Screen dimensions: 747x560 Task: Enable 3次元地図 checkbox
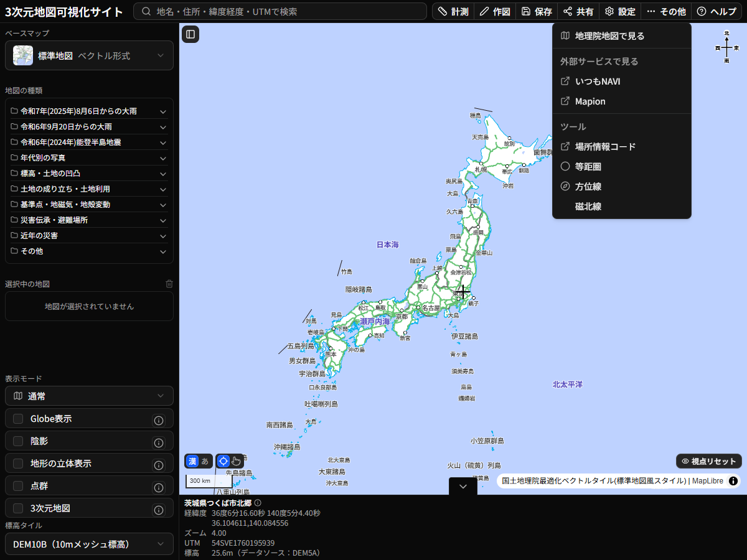(x=18, y=508)
